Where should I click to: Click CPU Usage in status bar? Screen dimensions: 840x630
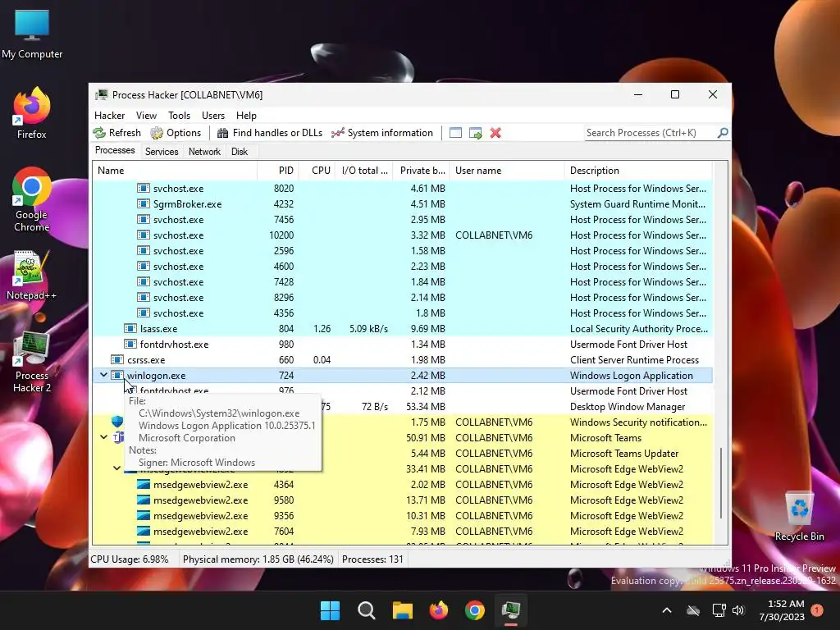(130, 559)
